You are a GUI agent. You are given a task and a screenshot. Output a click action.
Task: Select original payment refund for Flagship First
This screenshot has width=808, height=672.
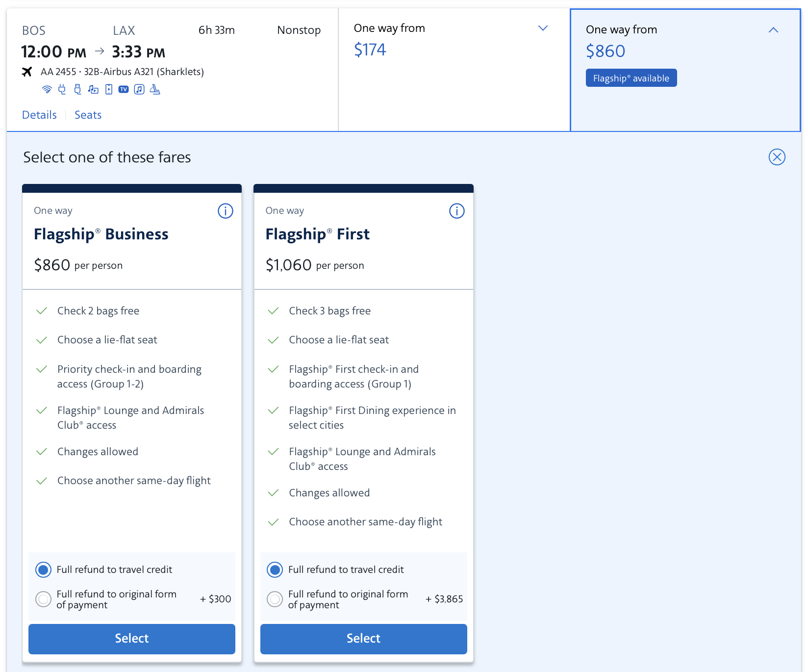coord(275,599)
